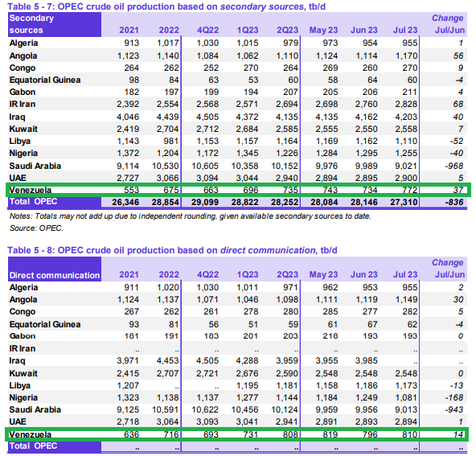
Task: Select Venezuela's 2021 value 553
Action: pos(131,190)
